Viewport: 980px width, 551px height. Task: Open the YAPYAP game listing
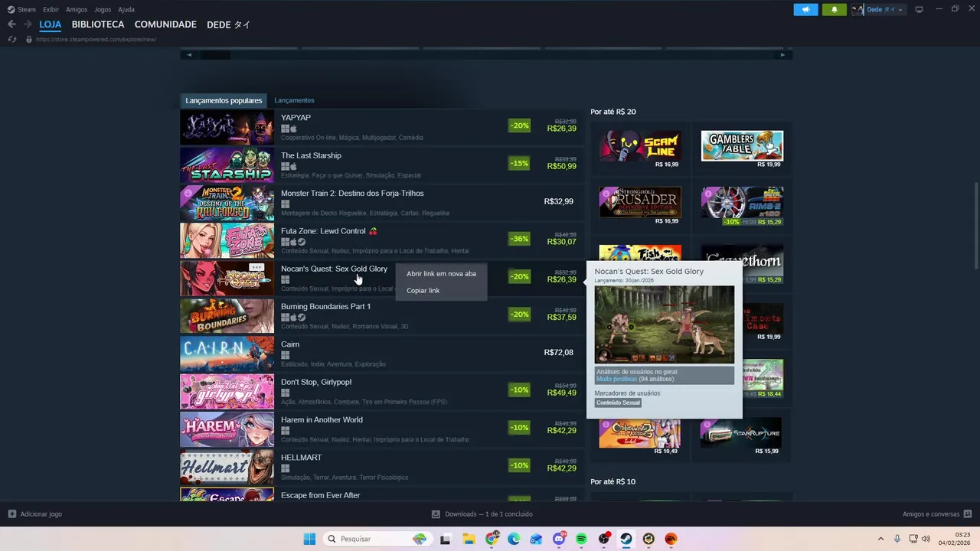[x=381, y=127]
